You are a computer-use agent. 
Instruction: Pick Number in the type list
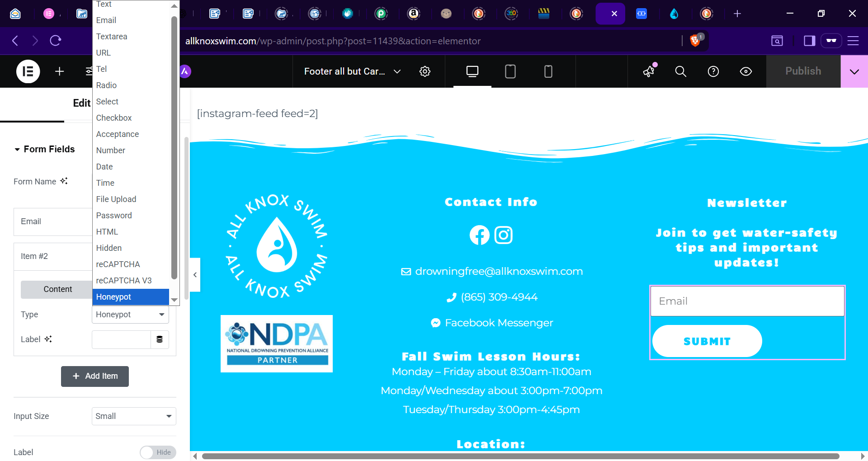(131, 151)
